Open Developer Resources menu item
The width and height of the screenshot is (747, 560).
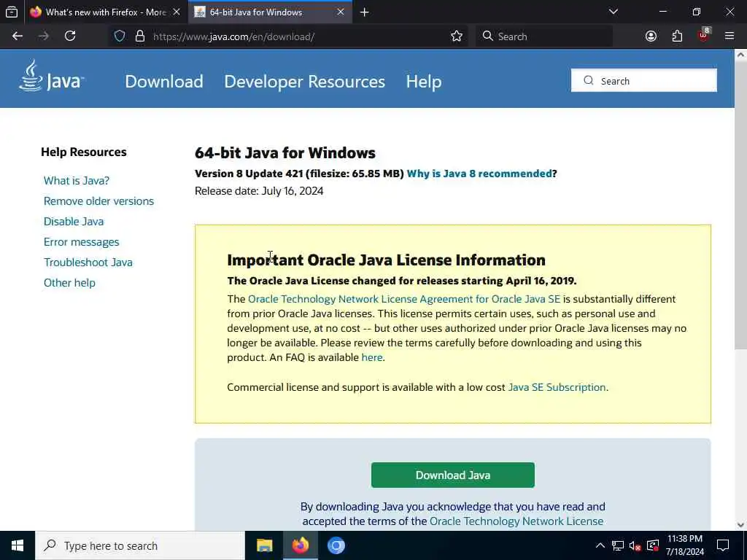tap(304, 82)
